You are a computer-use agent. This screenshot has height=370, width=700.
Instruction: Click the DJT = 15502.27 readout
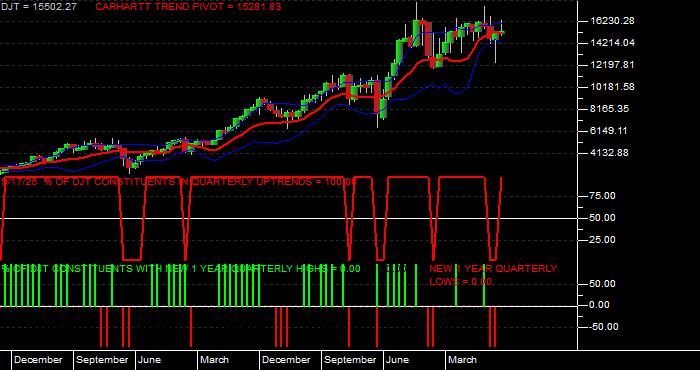coord(38,7)
